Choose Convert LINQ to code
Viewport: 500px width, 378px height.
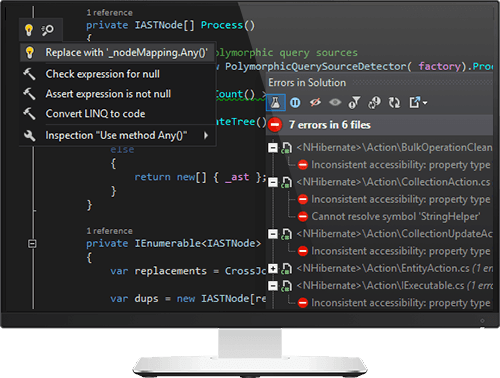(95, 114)
